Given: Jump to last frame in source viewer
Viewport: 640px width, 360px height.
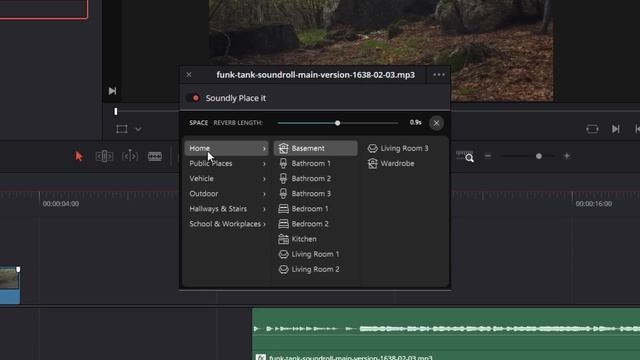Looking at the screenshot, I should (x=112, y=91).
